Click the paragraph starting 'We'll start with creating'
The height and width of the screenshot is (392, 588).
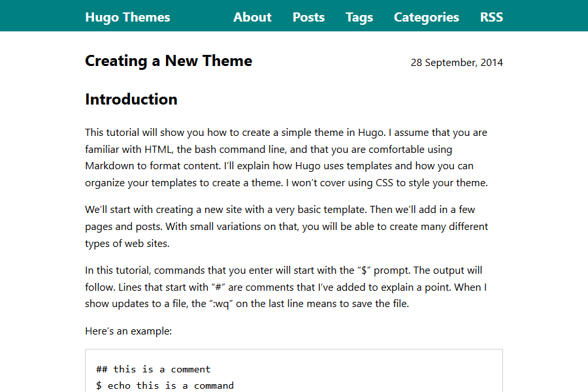point(287,227)
